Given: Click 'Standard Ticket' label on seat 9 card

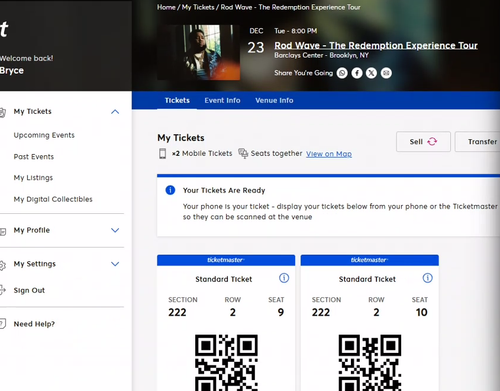Looking at the screenshot, I should tap(224, 279).
